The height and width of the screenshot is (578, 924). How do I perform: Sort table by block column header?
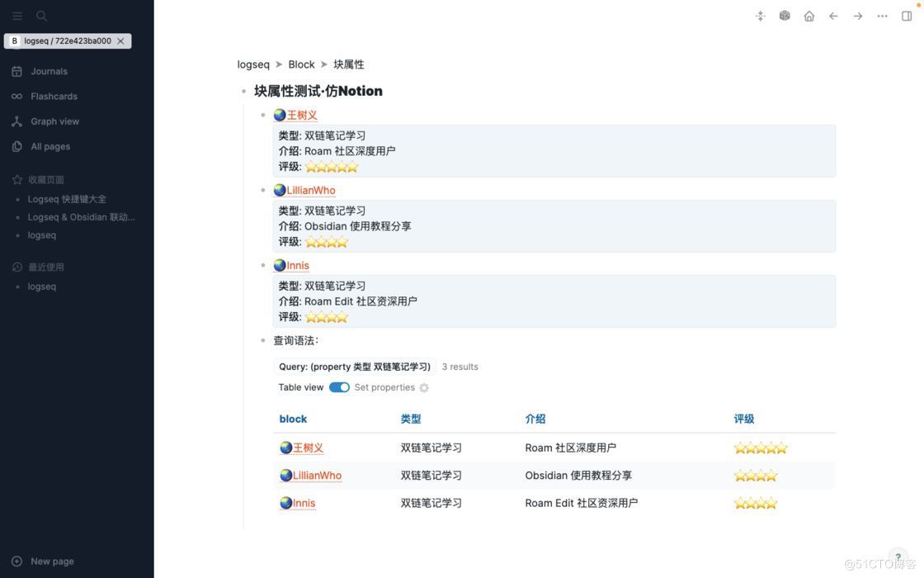tap(293, 419)
